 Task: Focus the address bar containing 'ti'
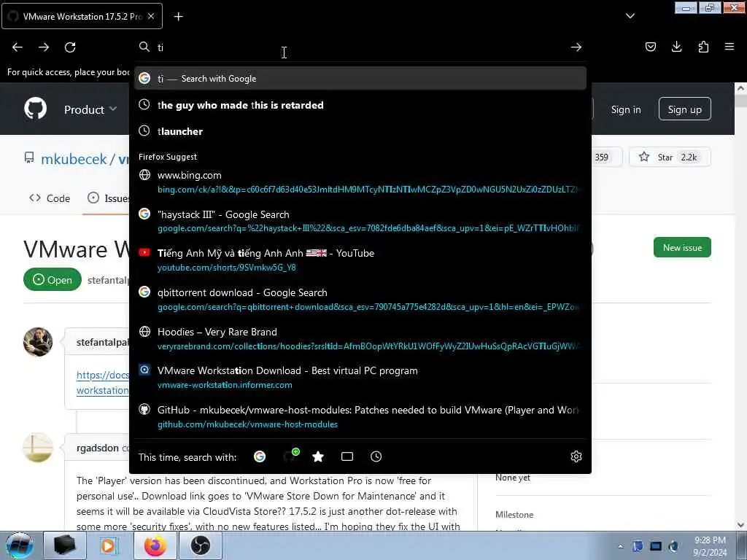360,47
